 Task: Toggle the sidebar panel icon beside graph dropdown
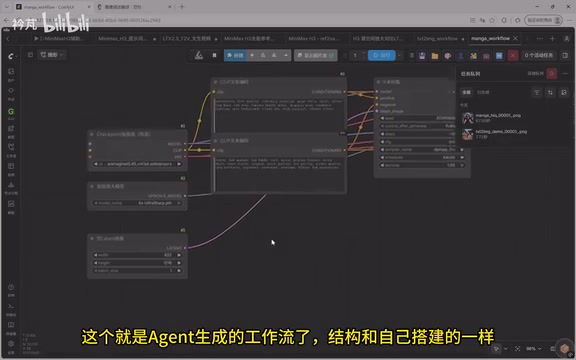pyautogui.click(x=30, y=55)
